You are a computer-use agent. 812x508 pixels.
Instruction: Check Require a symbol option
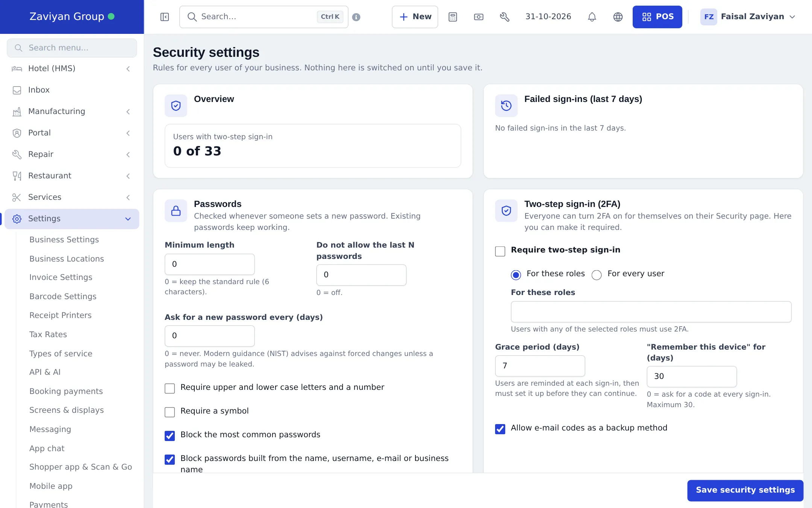[x=170, y=412]
